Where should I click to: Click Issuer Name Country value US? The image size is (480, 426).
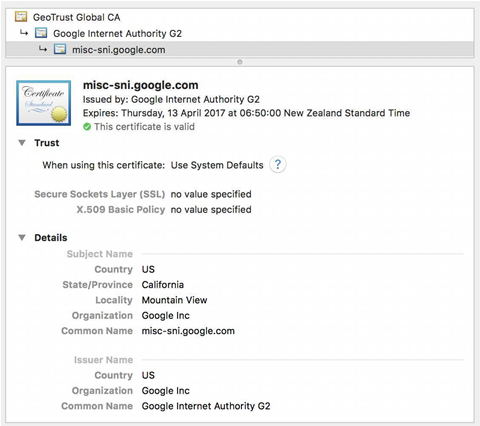click(x=148, y=375)
